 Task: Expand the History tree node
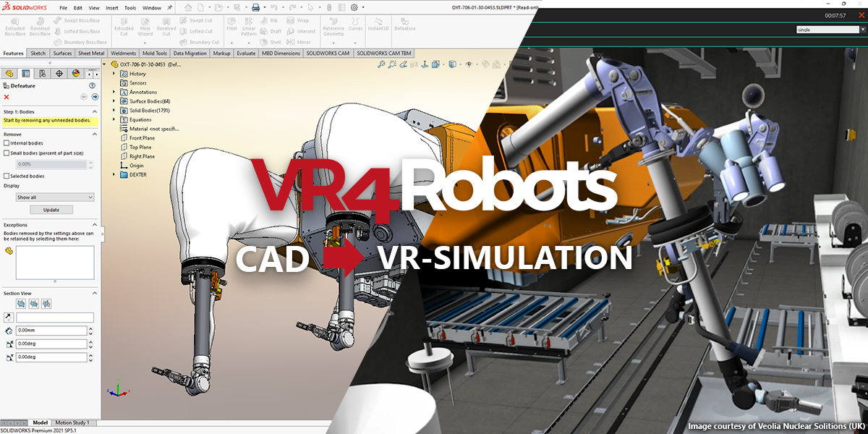[x=114, y=74]
